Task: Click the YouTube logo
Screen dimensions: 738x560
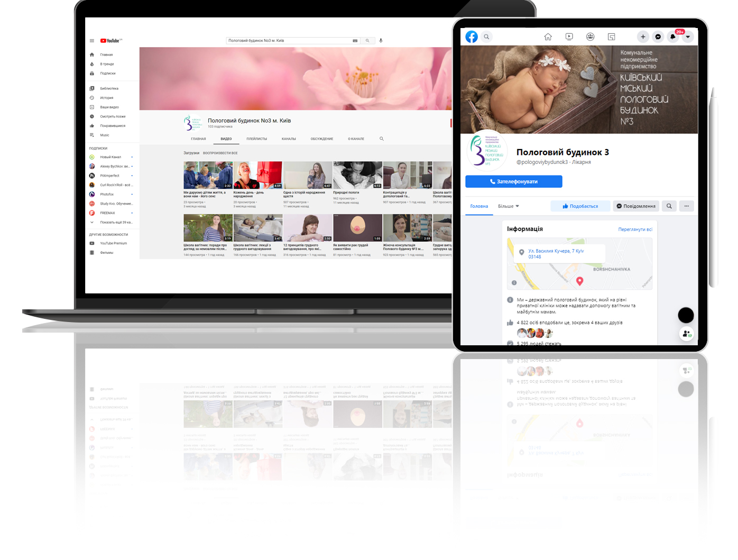Action: (111, 41)
